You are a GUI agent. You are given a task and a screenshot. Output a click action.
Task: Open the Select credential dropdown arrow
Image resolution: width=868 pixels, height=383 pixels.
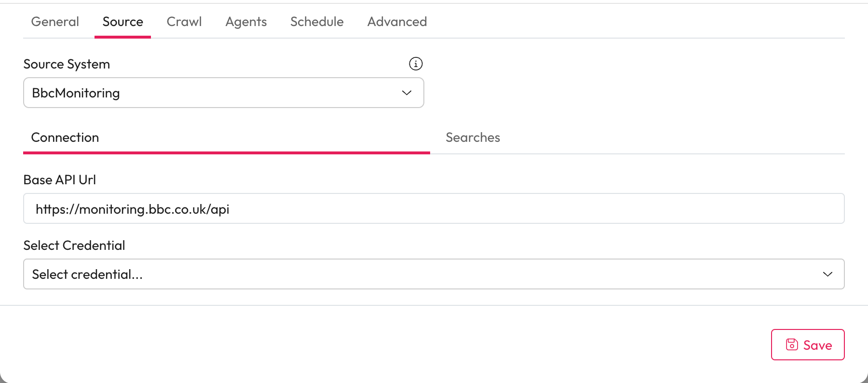(827, 274)
